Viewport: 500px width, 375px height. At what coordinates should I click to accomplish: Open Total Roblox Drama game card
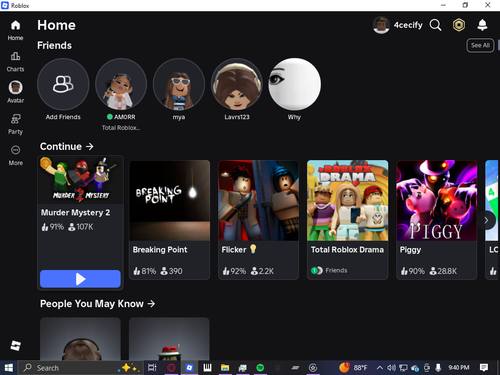(348, 220)
